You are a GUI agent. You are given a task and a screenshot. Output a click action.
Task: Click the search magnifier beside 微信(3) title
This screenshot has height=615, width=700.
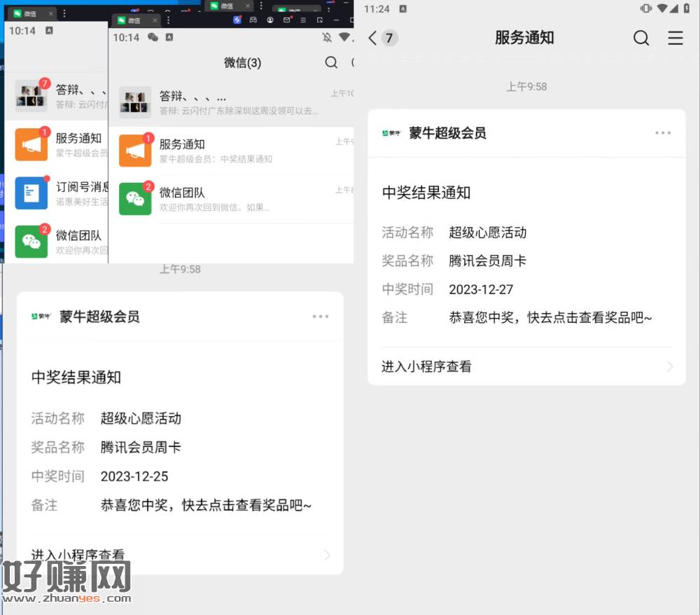pos(331,63)
